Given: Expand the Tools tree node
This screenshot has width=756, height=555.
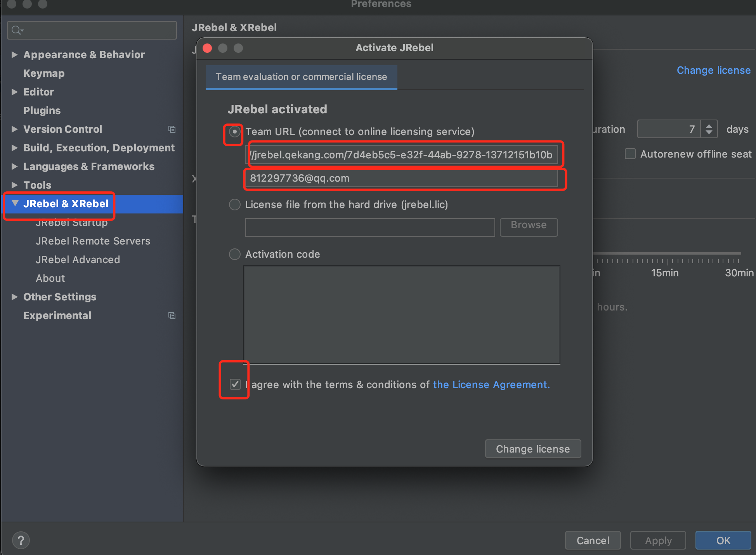Looking at the screenshot, I should click(14, 185).
